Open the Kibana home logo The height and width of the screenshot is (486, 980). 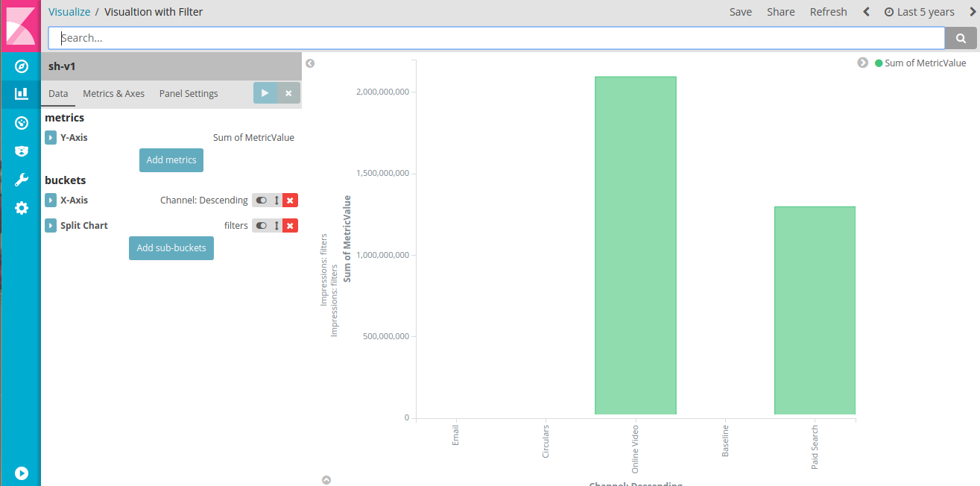tap(21, 26)
